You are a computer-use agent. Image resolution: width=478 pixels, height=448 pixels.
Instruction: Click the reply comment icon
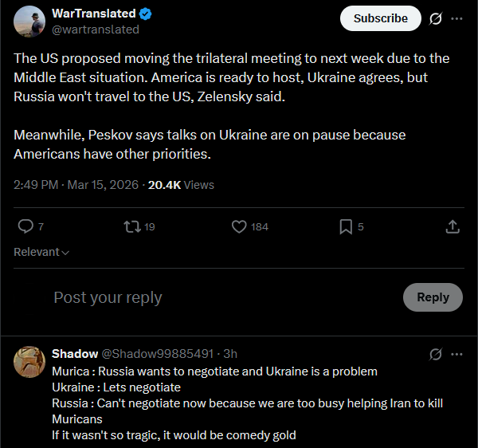(25, 227)
